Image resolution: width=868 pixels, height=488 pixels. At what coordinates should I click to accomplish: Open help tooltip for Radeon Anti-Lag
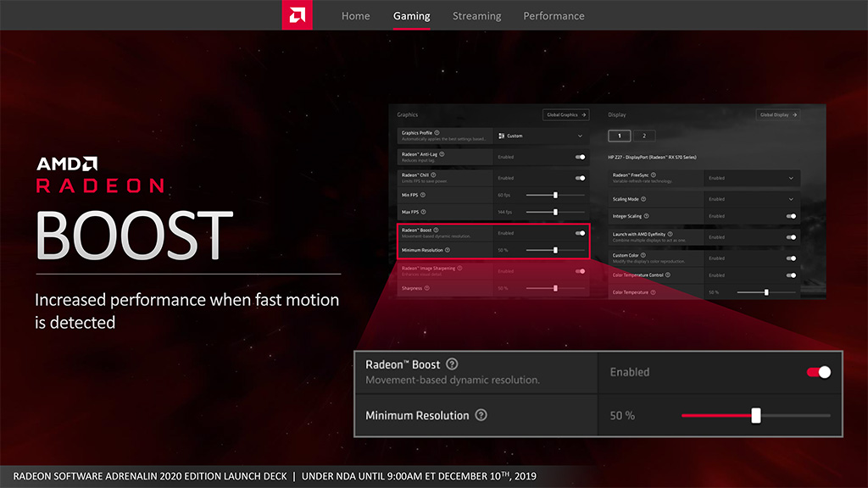tap(442, 154)
